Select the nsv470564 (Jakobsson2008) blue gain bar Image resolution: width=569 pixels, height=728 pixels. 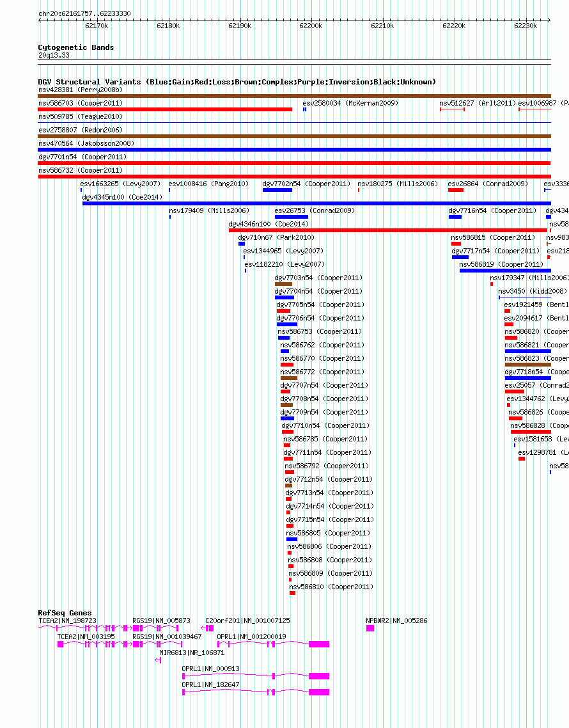click(294, 150)
